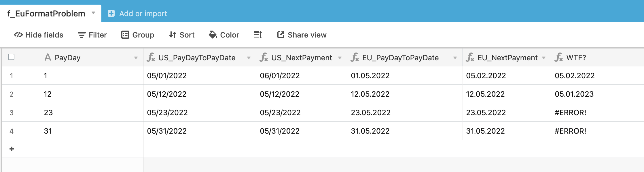Screen dimensions: 644x172
Task: Open the Sort options
Action: point(182,35)
